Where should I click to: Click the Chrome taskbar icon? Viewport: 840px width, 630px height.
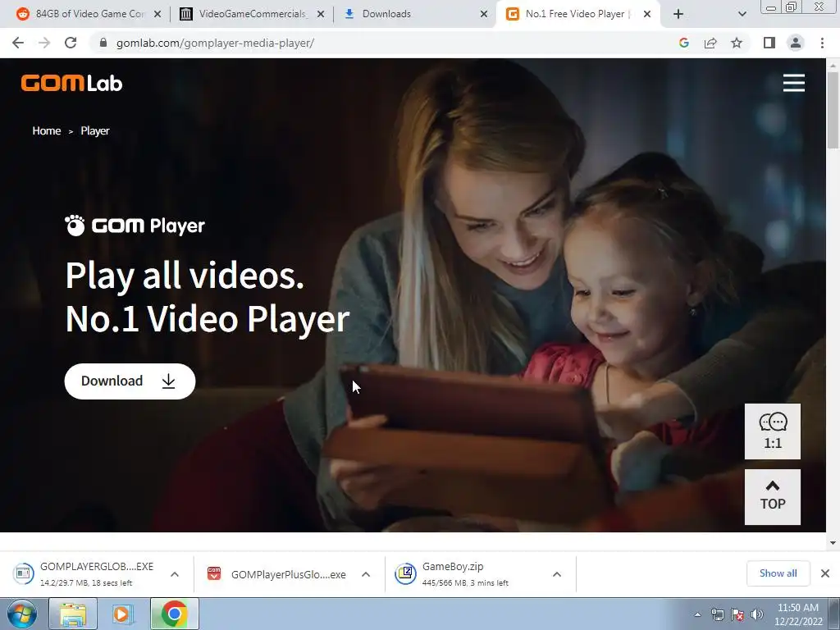[174, 614]
